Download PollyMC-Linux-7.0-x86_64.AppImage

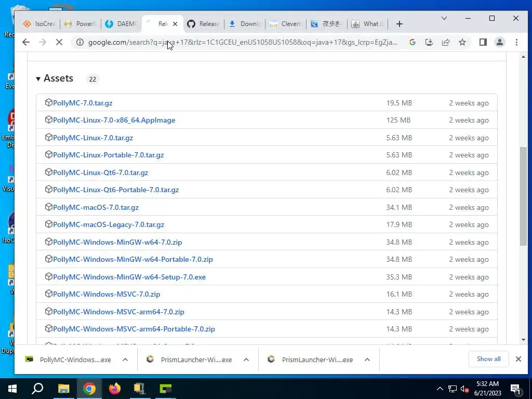[x=114, y=120]
